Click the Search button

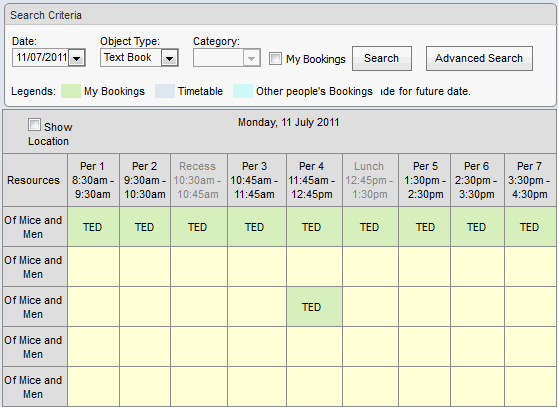(x=382, y=58)
